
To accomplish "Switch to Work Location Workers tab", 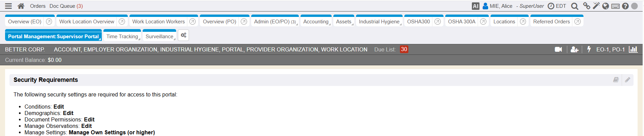I will click(x=158, y=22).
